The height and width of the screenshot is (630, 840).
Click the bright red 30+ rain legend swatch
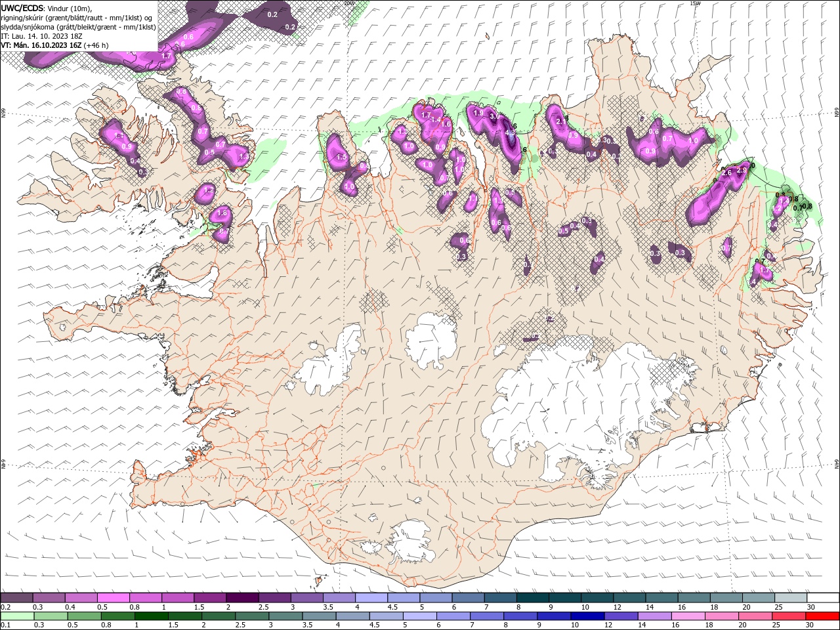[x=822, y=616]
